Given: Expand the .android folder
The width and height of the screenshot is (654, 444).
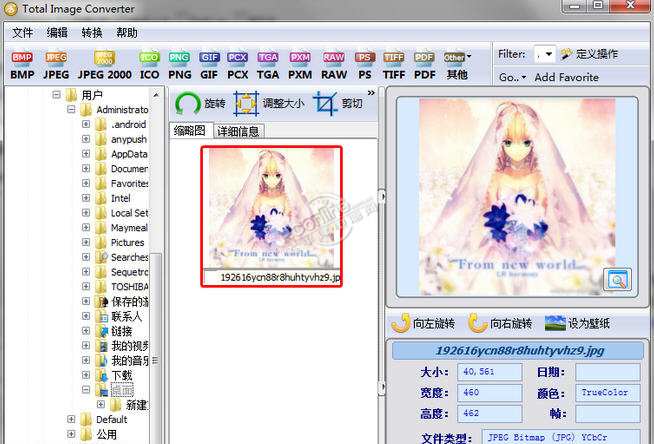Looking at the screenshot, I should (86, 124).
